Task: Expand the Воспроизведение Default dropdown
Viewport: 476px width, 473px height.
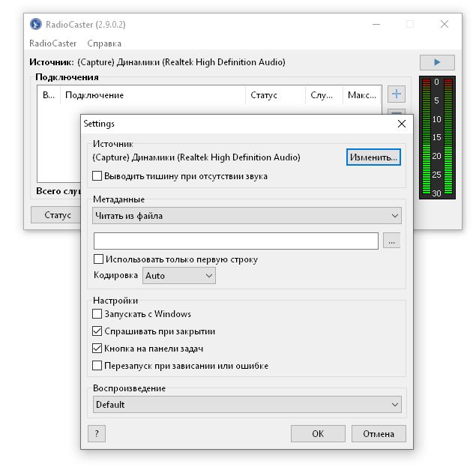Action: click(x=247, y=404)
